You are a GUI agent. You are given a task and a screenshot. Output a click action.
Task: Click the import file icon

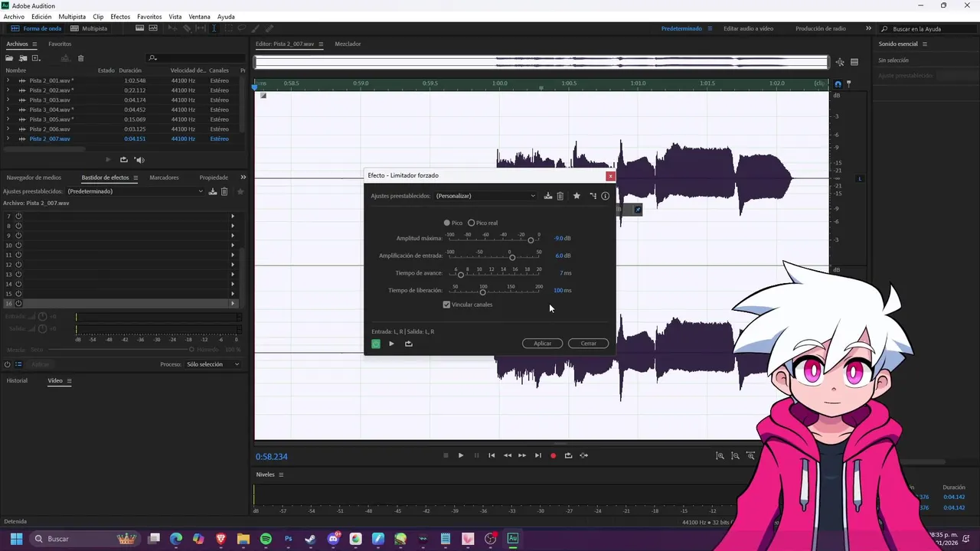[x=23, y=58]
